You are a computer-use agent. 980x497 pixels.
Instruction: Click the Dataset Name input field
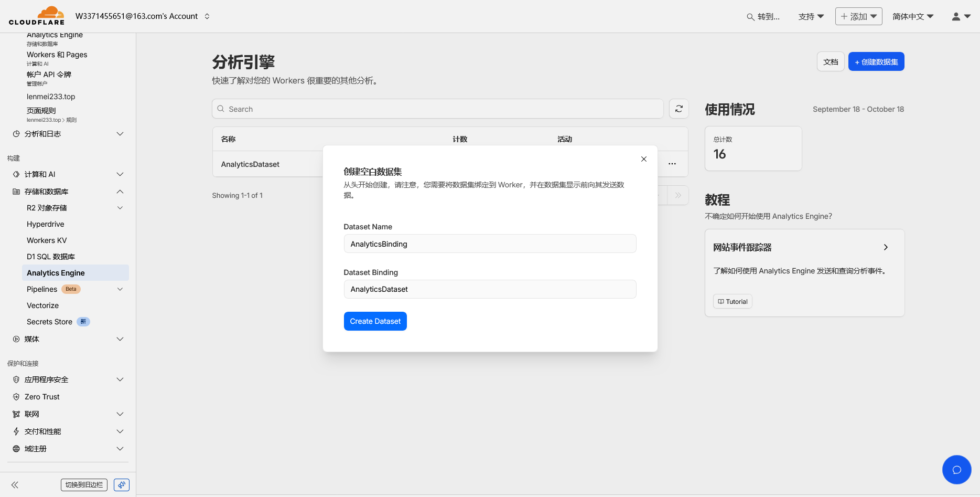489,244
